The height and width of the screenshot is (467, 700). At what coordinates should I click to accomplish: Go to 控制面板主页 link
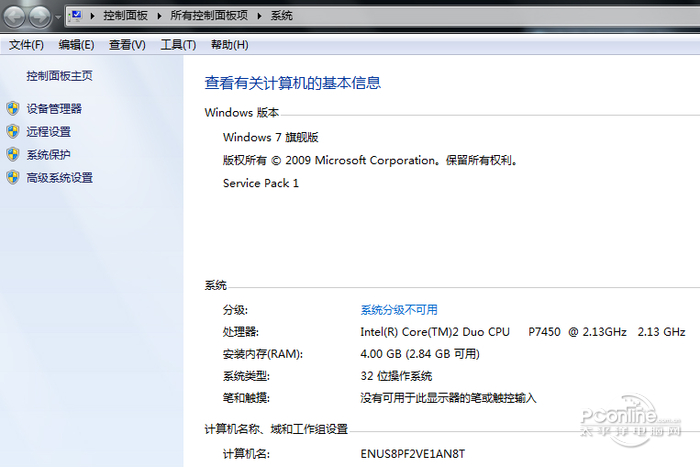click(x=59, y=76)
